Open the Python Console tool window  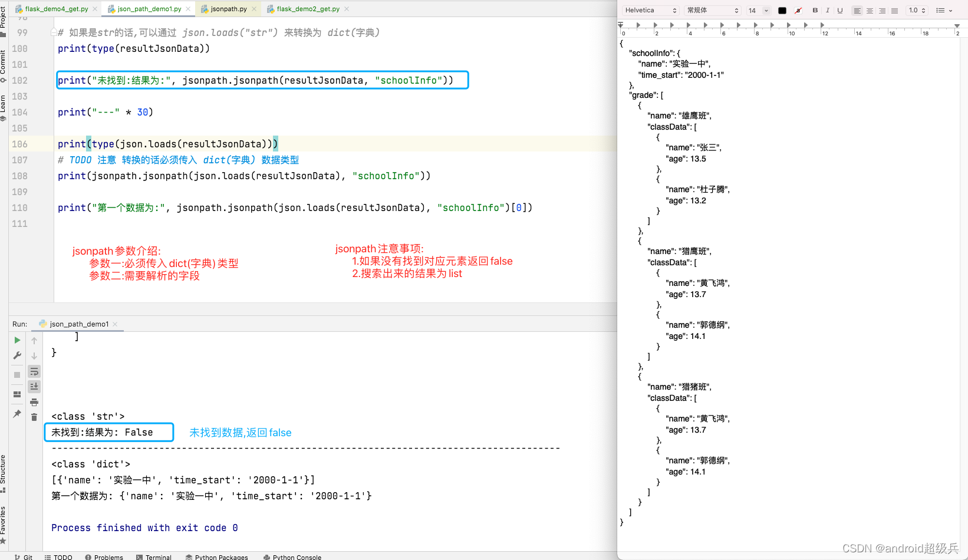tap(292, 557)
